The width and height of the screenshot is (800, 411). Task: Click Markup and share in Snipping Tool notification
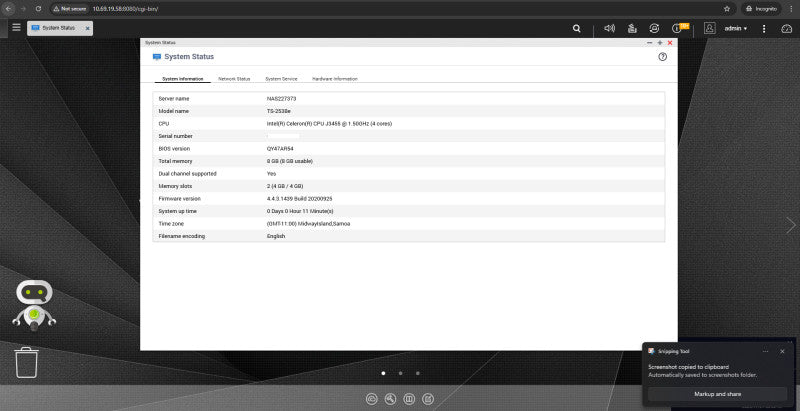coord(717,394)
